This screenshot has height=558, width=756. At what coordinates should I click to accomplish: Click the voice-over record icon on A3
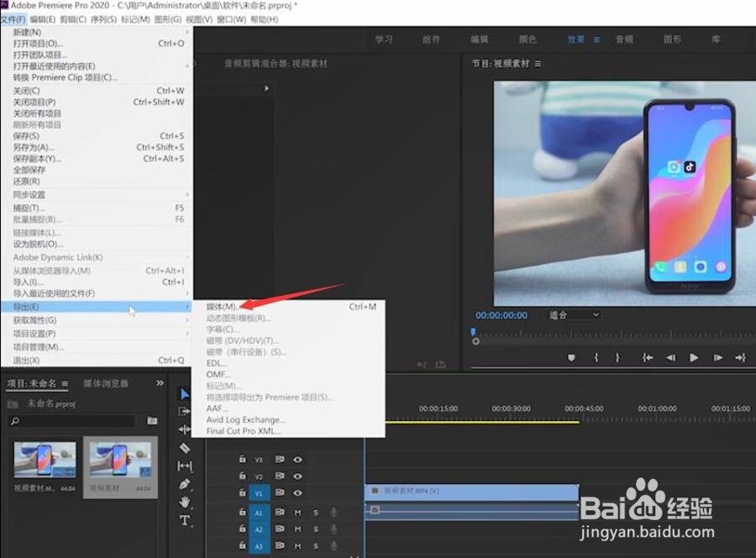(333, 546)
